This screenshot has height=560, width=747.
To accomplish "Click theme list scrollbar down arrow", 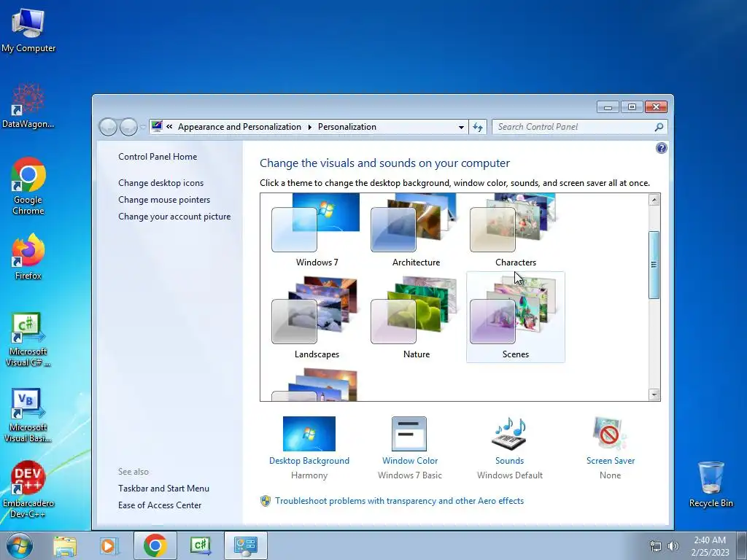I will 654,394.
